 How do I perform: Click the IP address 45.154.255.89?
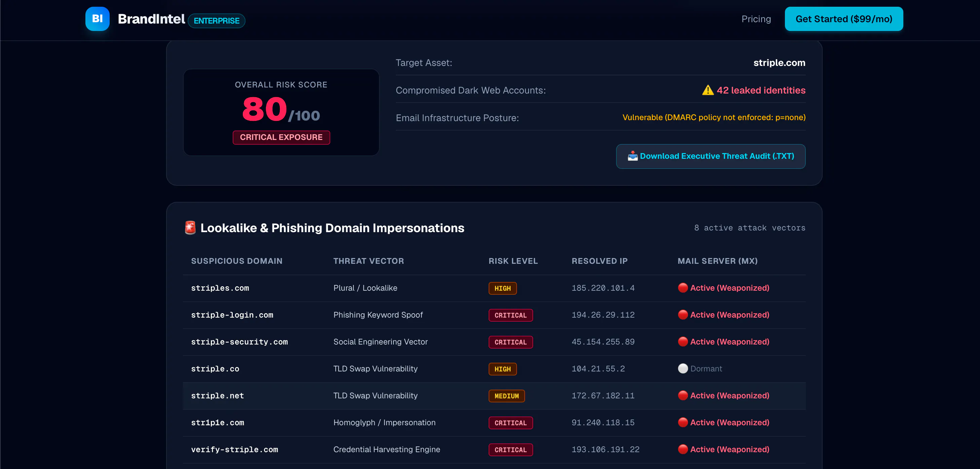tap(603, 342)
